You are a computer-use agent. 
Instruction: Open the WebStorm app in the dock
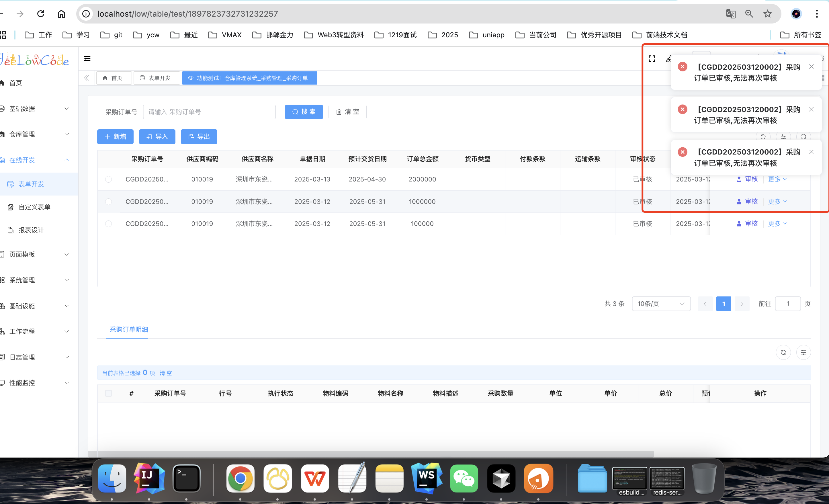tap(426, 478)
